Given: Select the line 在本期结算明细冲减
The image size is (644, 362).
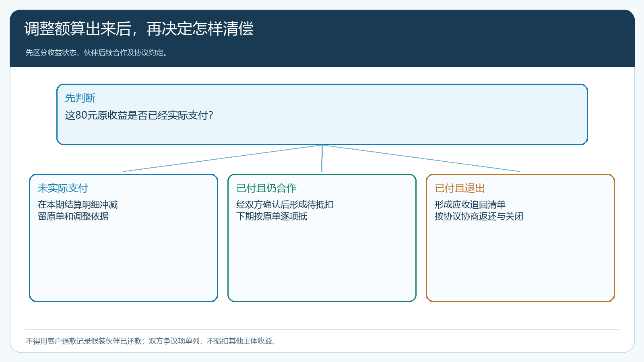Looking at the screenshot, I should point(78,205).
